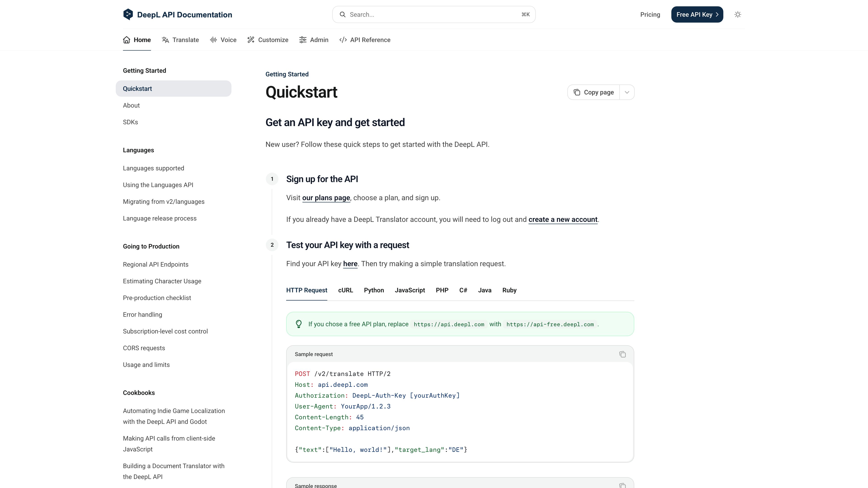This screenshot has width=868, height=488.
Task: Copy the Sample response code block
Action: click(x=622, y=485)
